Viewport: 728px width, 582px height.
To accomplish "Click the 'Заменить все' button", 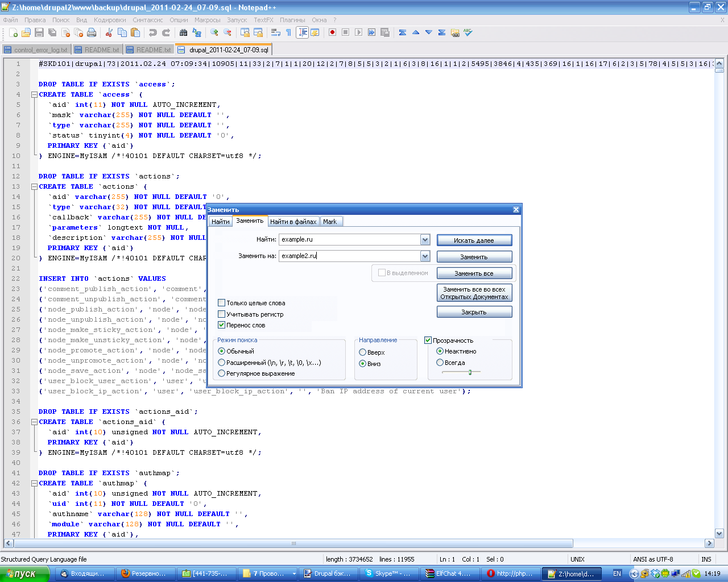I will coord(474,273).
